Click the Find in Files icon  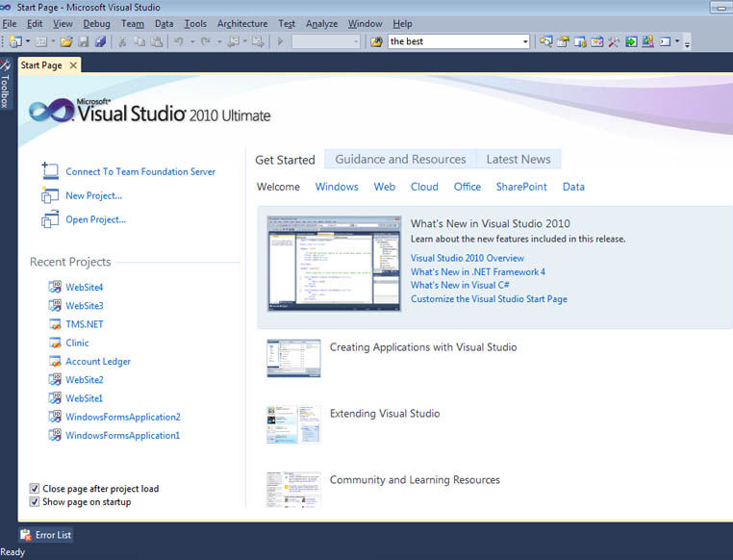[x=376, y=41]
